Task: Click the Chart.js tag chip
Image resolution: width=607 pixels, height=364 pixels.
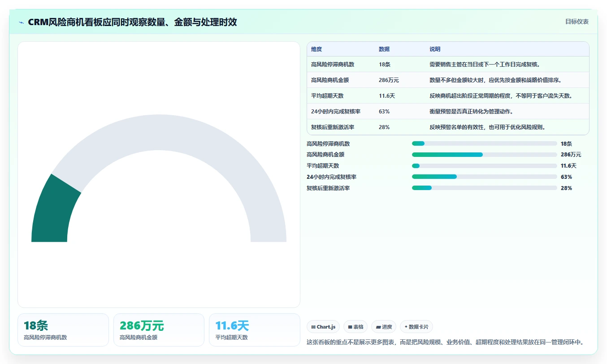Action: coord(323,327)
